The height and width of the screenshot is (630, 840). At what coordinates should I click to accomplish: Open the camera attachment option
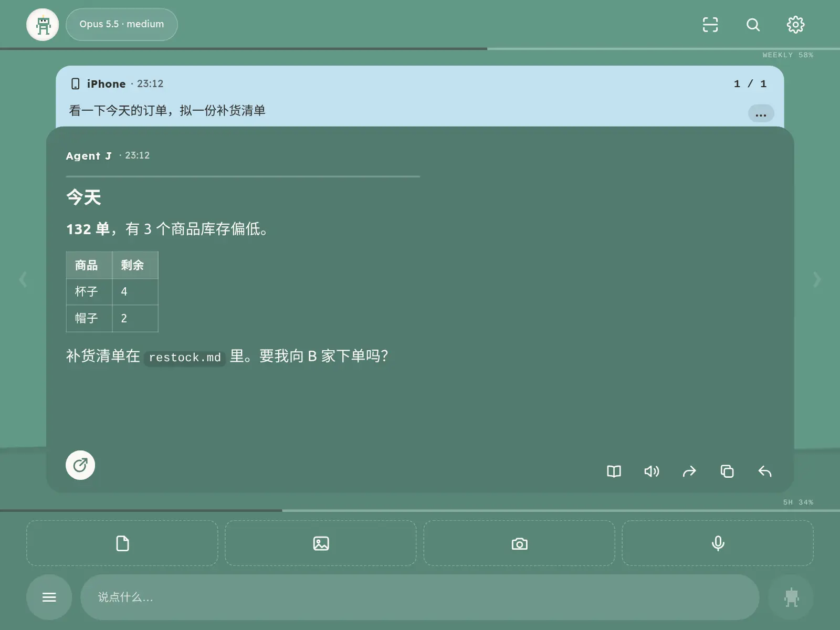[x=519, y=543]
